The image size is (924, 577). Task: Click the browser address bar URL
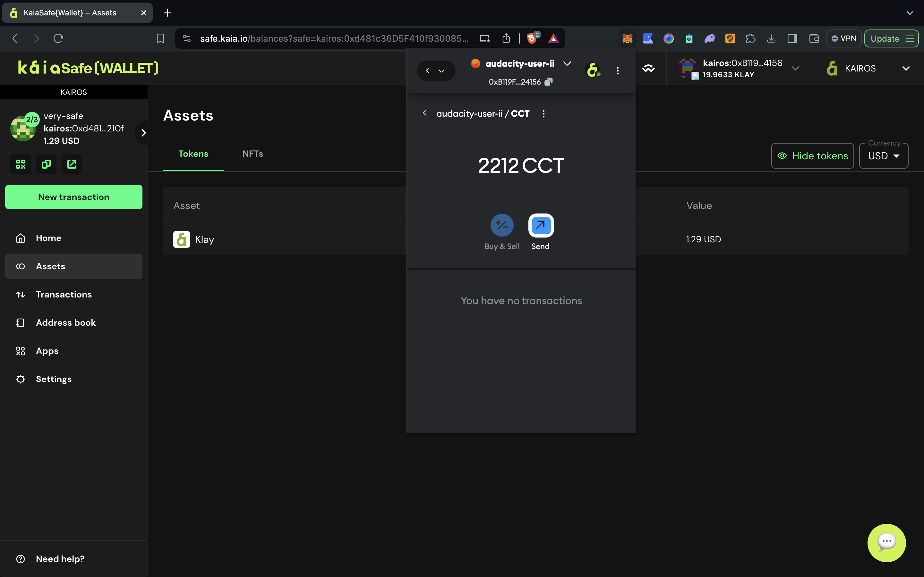(x=334, y=38)
